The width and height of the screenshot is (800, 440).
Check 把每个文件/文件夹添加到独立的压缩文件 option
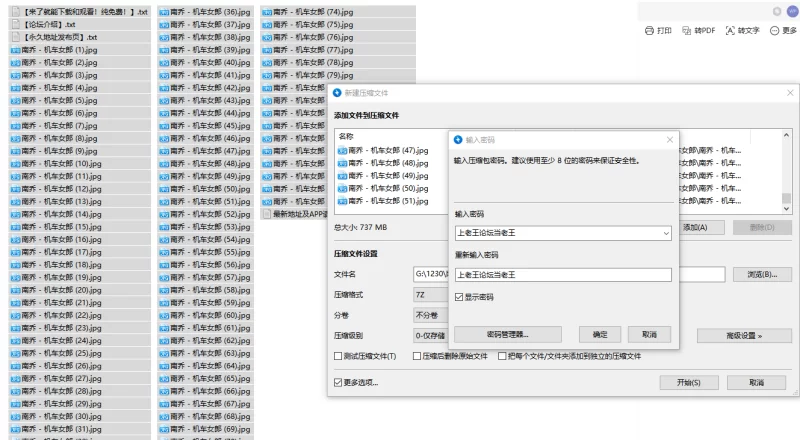(x=502, y=356)
